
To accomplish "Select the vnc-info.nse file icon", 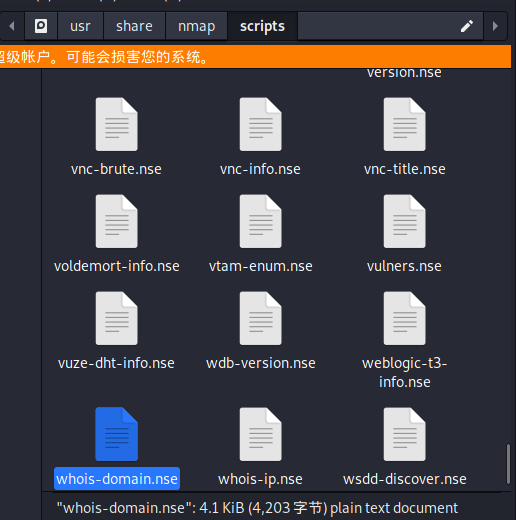I will point(260,124).
